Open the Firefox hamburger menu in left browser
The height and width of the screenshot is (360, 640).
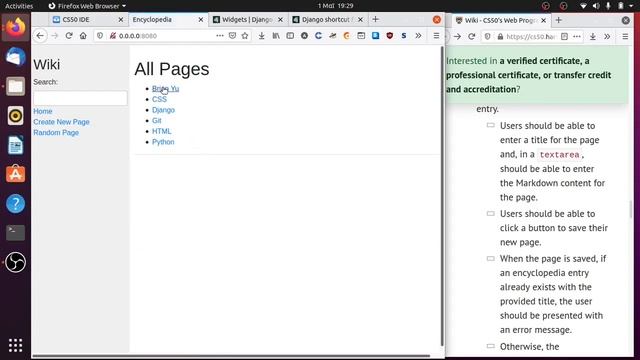[436, 36]
